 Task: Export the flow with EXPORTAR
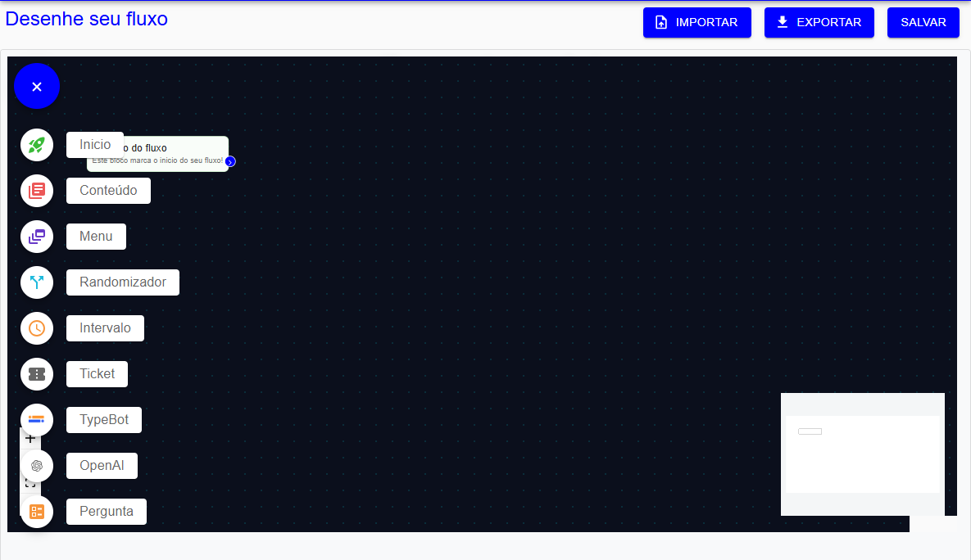(x=819, y=23)
